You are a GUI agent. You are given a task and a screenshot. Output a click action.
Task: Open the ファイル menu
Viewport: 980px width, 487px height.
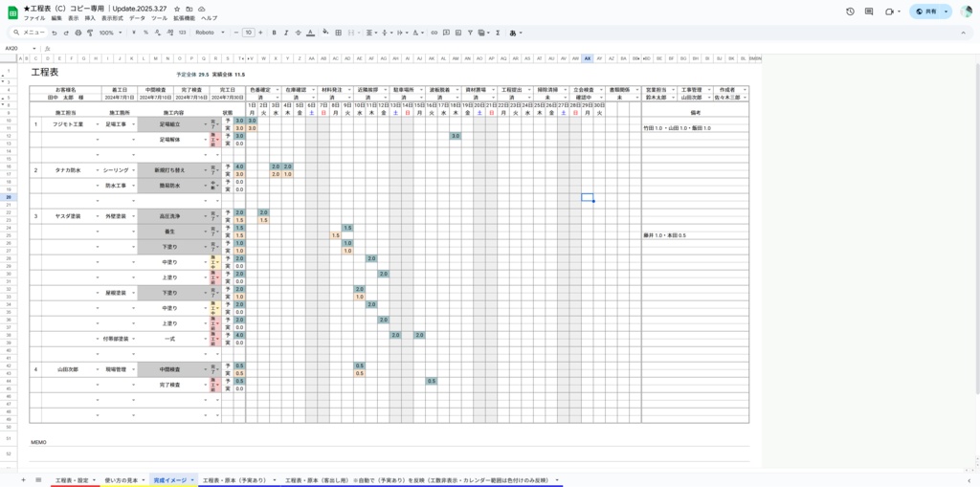click(x=34, y=19)
